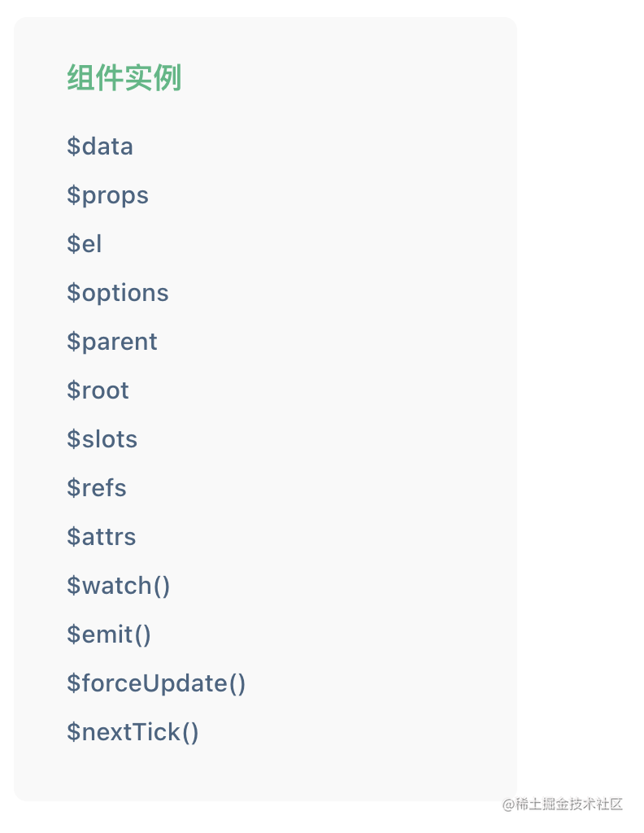Select the $el instance property link
The height and width of the screenshot is (833, 644).
point(85,244)
